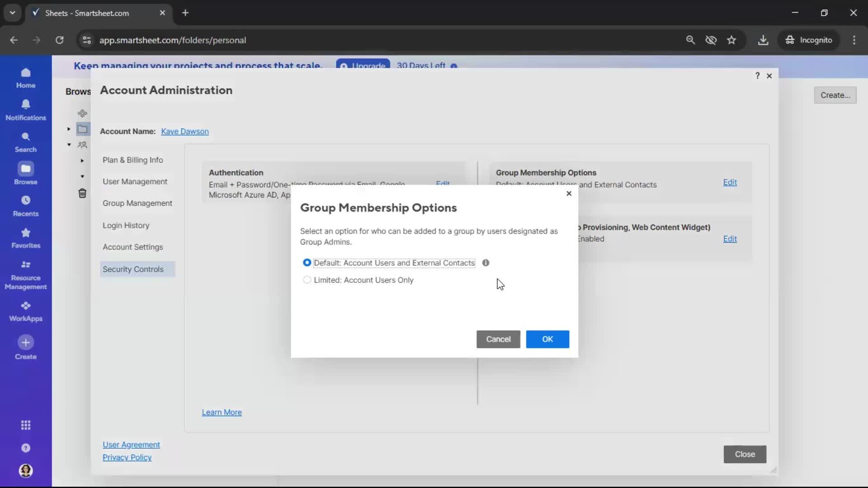Click the Kaye Dawson account name link
868x488 pixels.
coord(185,131)
